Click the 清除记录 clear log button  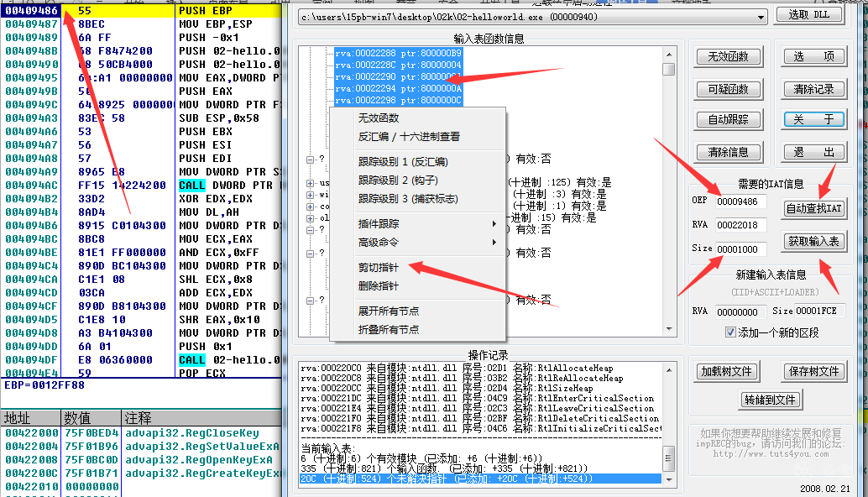pos(813,89)
